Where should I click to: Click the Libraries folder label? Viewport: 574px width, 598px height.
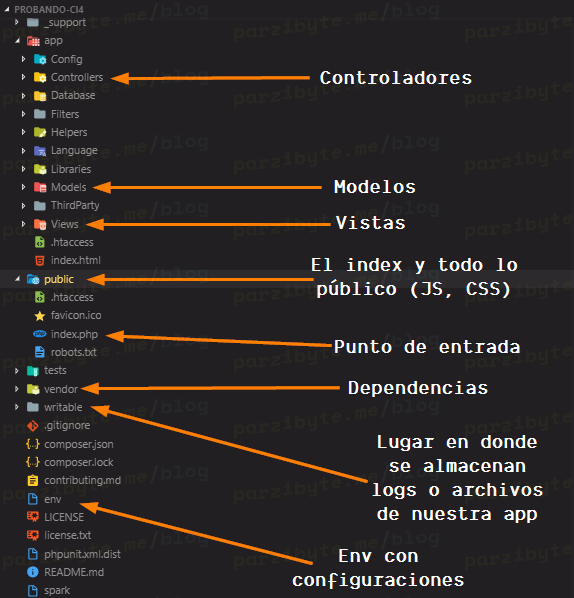[x=71, y=169]
